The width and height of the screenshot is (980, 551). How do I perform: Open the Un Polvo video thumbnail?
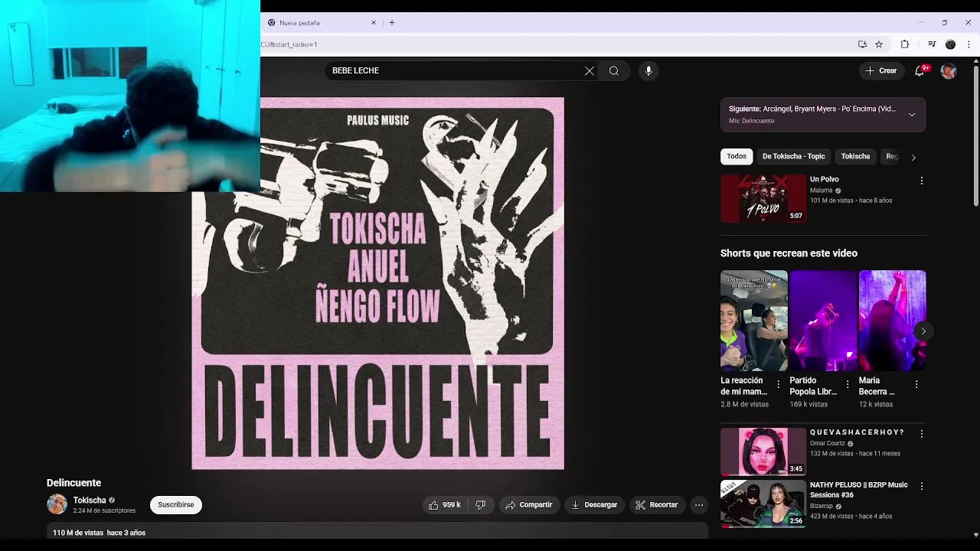763,198
